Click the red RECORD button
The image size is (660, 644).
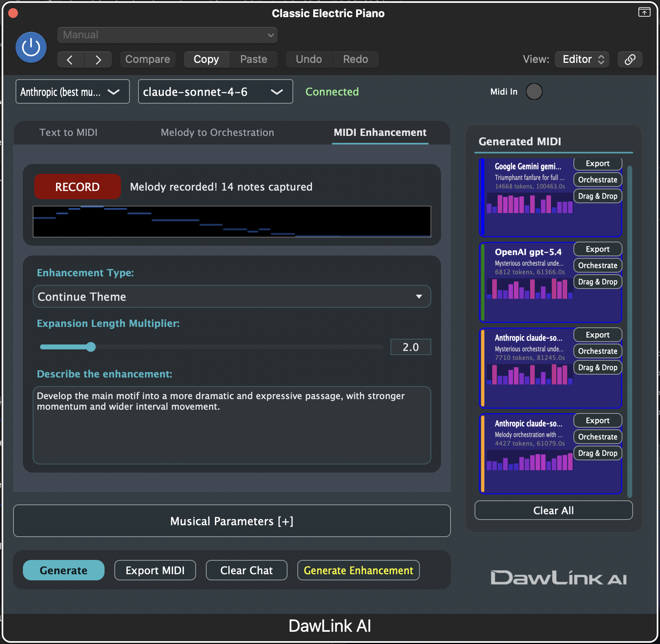77,187
